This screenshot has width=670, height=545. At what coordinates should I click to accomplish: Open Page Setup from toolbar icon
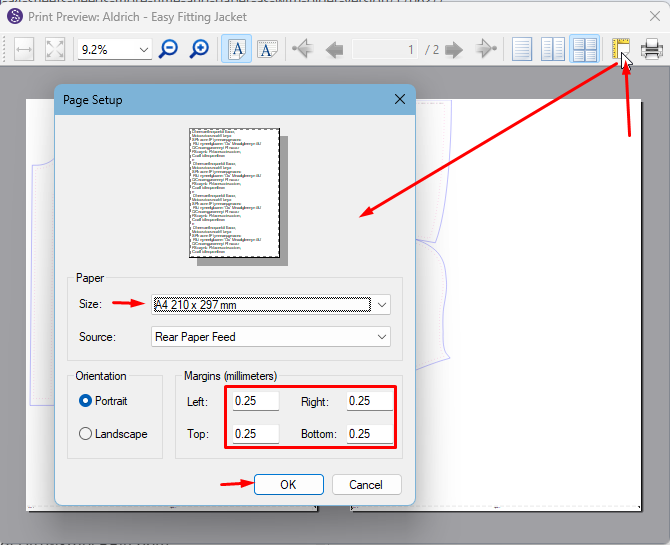[x=621, y=49]
